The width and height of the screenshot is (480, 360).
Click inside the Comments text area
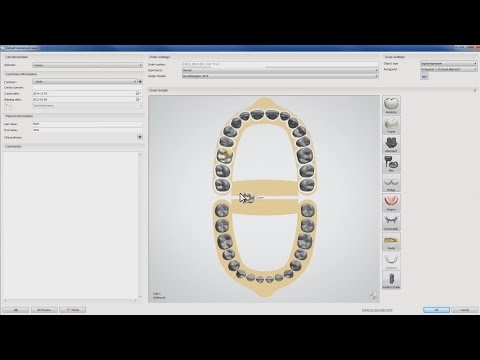tap(70, 225)
